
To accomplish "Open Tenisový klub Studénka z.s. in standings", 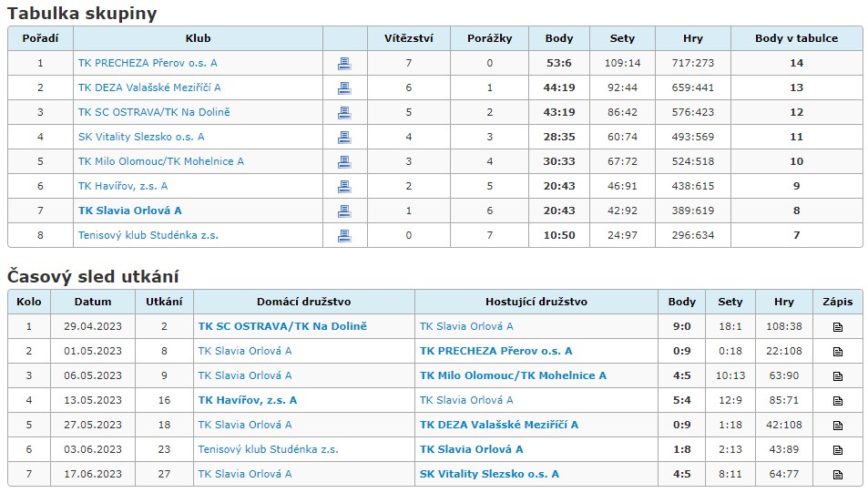I will [x=148, y=235].
